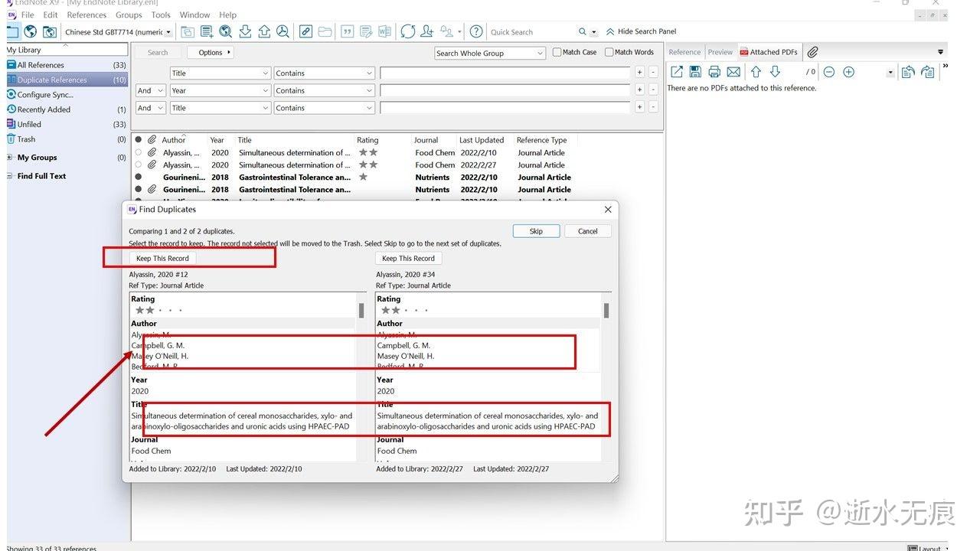The image size is (980, 551).
Task: Open the References menu
Action: pos(87,15)
